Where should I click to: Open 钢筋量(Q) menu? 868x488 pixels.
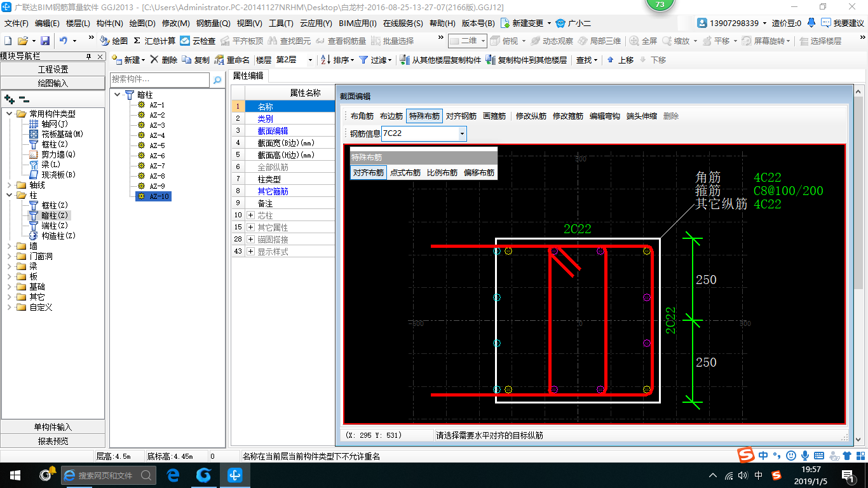coord(214,23)
